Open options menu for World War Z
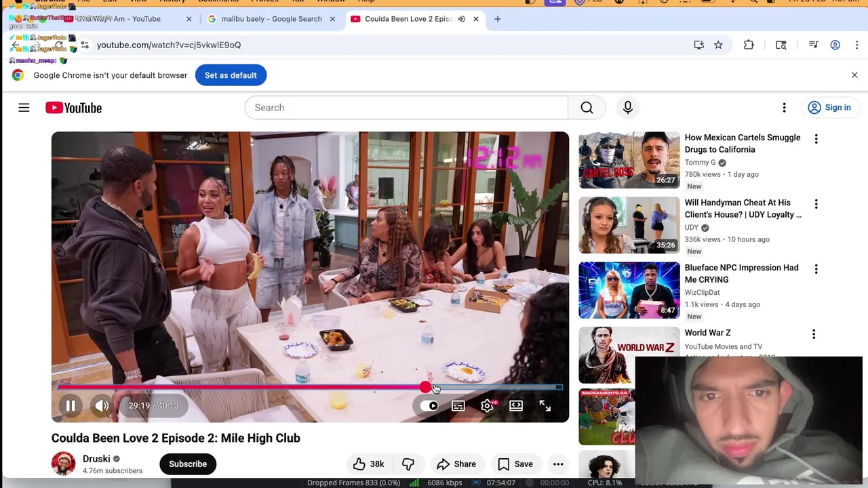 (x=814, y=334)
